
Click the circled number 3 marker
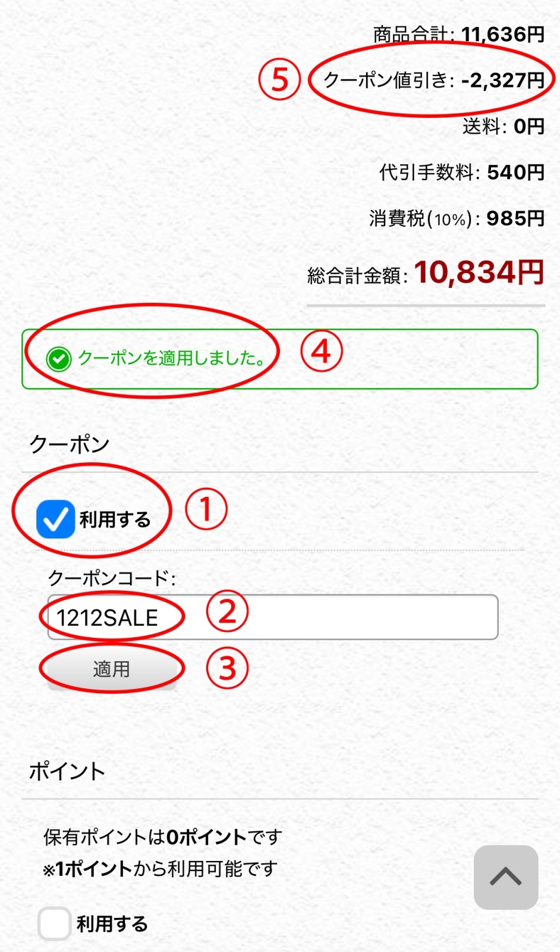227,668
